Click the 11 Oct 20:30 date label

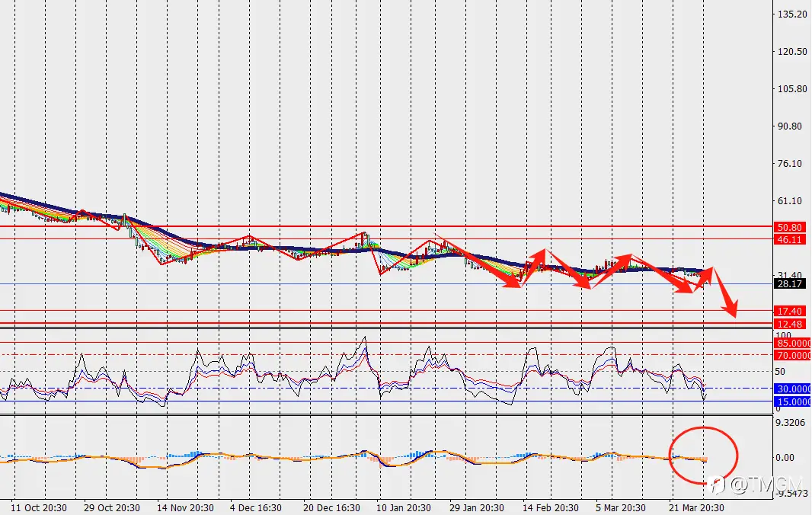(x=39, y=507)
